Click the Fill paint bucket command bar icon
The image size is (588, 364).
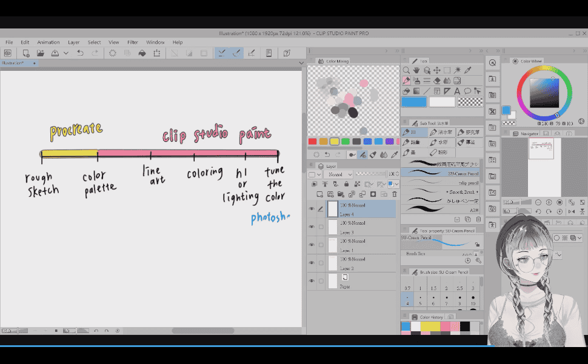(142, 53)
